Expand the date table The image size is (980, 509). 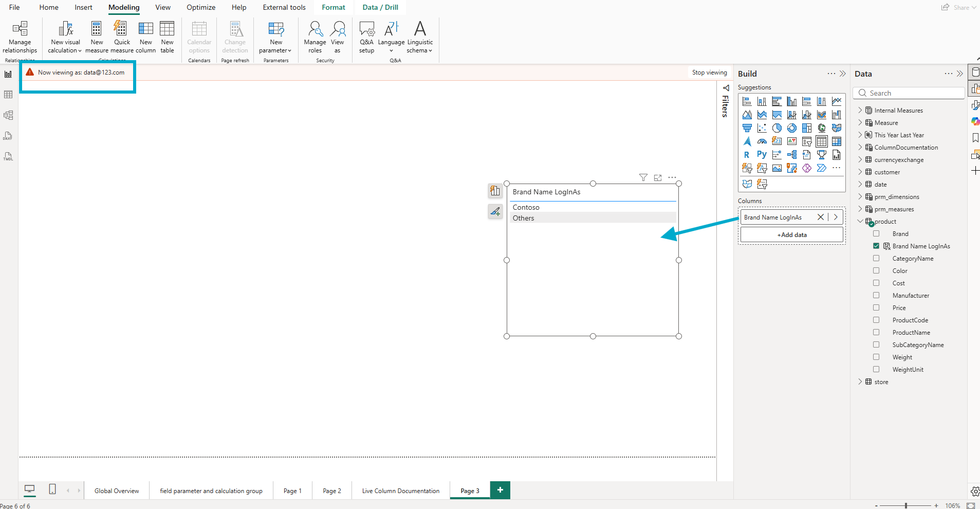[x=860, y=184]
